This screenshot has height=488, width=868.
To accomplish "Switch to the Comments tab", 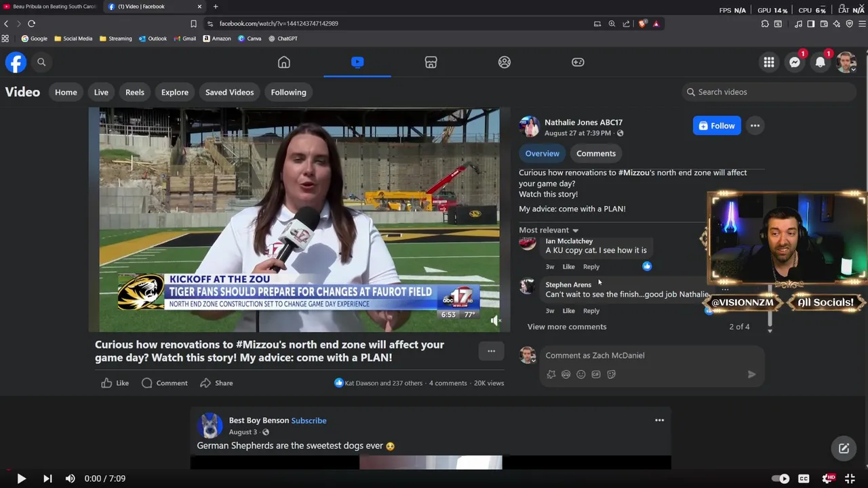I will pyautogui.click(x=596, y=154).
